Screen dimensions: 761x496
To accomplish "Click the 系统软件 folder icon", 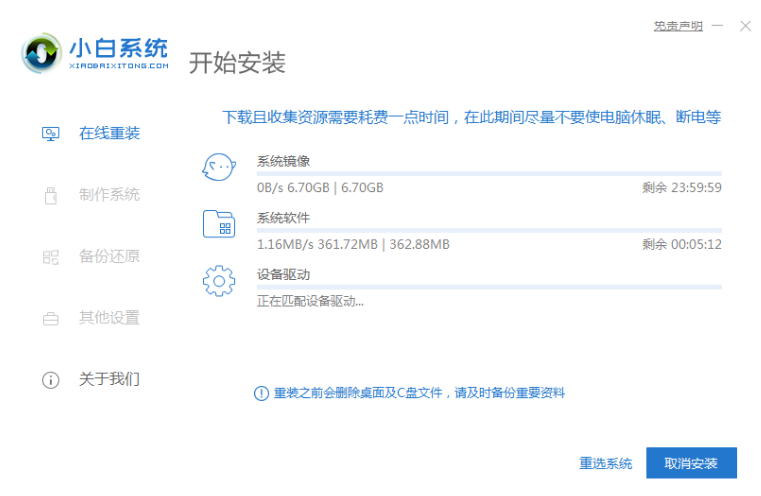I will pos(219,224).
